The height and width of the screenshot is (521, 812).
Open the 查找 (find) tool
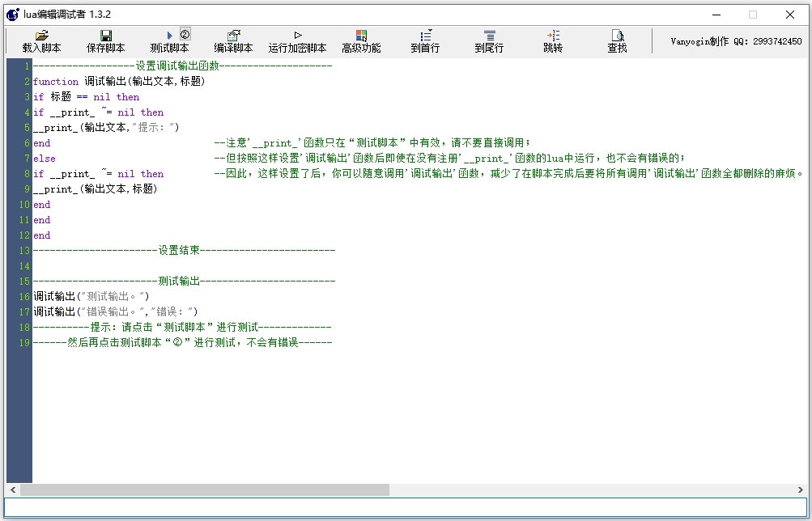[x=617, y=36]
